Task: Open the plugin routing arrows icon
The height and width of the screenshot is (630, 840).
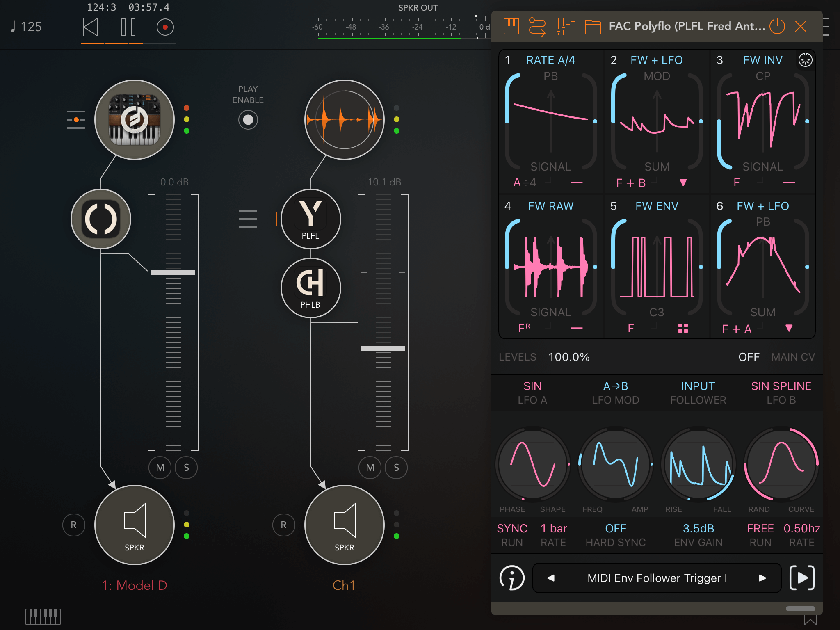Action: coord(537,27)
